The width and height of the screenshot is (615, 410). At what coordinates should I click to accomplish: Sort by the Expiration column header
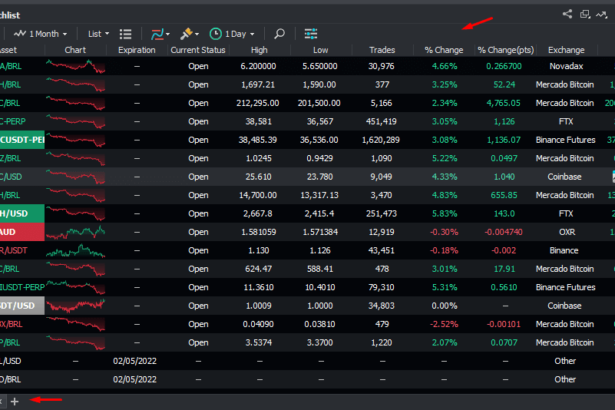(136, 50)
